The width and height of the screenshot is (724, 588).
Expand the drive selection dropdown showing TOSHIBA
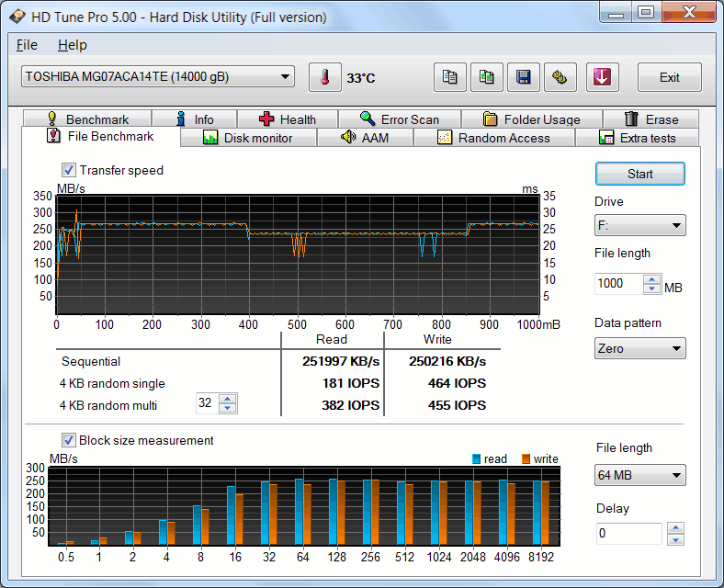158,77
